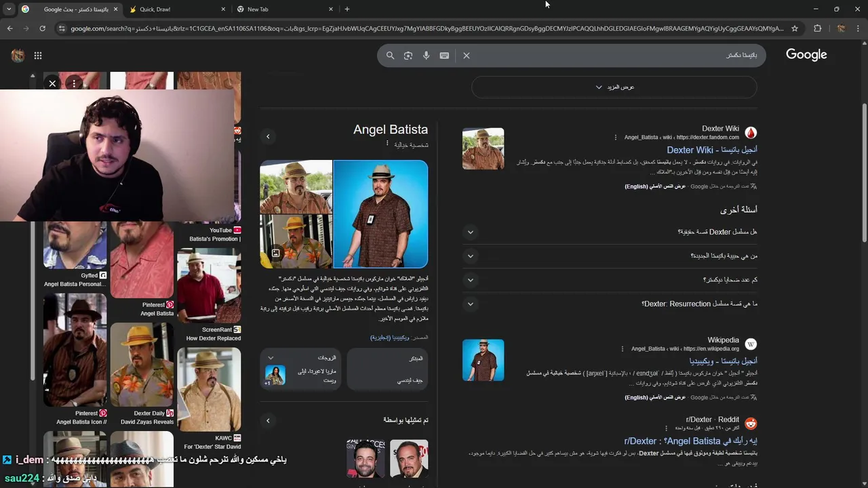Open Pinterest Angel Batista Icon image
Viewport: 868px width, 488px height.
[75, 349]
